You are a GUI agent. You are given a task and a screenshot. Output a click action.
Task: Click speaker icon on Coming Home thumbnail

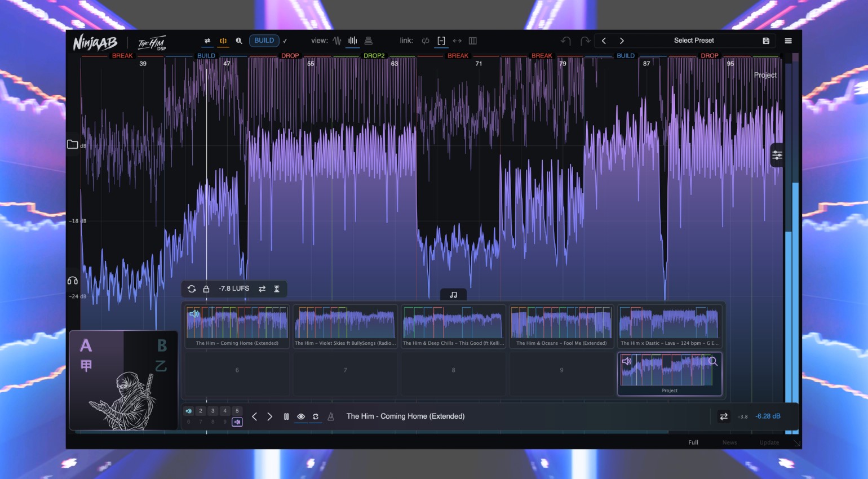tap(194, 314)
